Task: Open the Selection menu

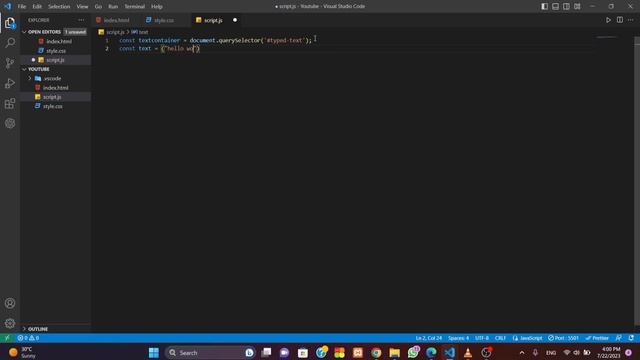Action: tap(59, 7)
